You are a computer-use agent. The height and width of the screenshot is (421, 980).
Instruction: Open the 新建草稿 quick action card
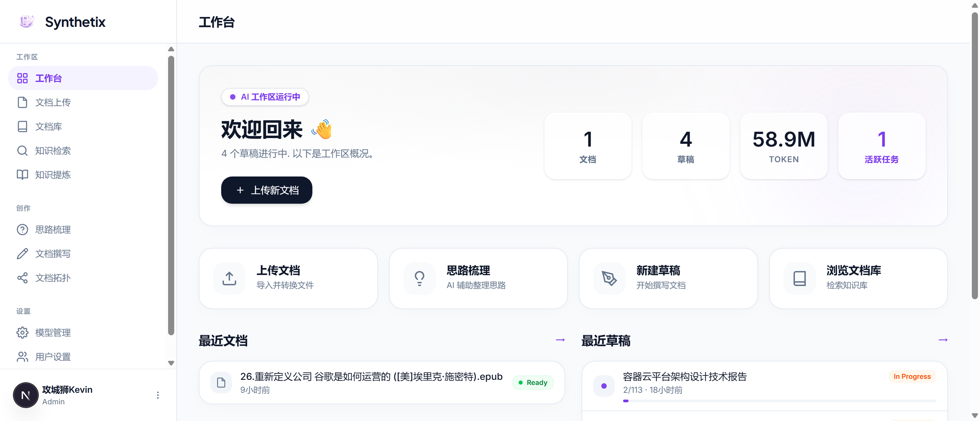point(668,279)
